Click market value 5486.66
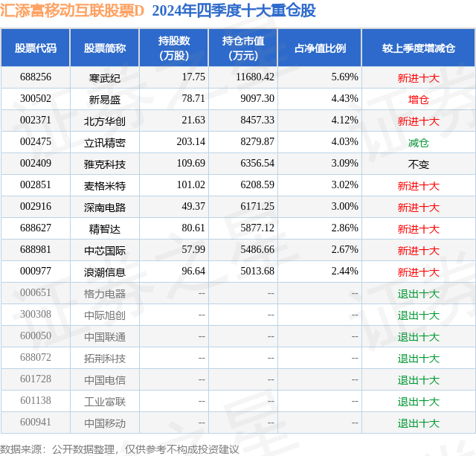This screenshot has height=456, width=476. pos(257,249)
